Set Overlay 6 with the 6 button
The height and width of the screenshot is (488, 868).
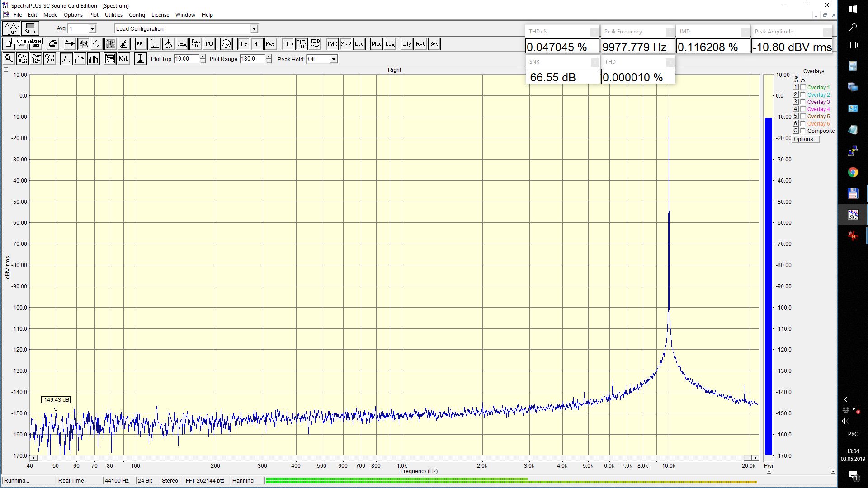point(796,123)
